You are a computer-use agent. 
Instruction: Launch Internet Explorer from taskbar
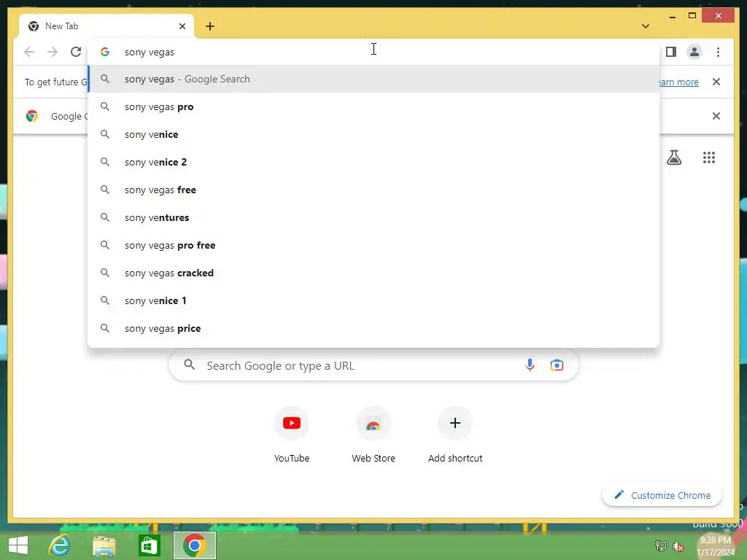60,545
